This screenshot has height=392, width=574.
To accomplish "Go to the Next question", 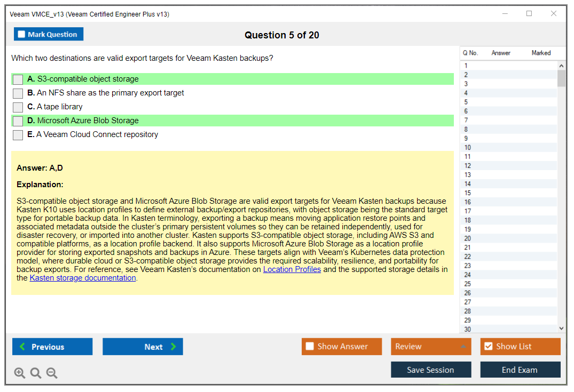I will (x=143, y=346).
